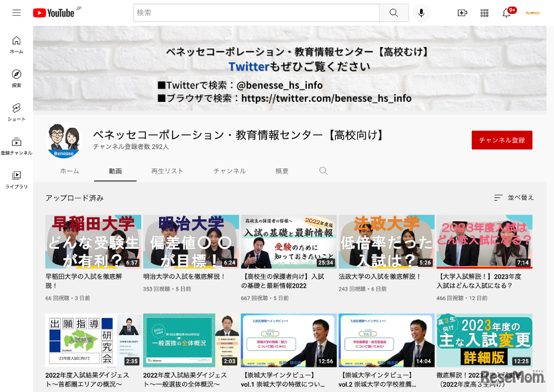The image size is (554, 392).
Task: Open 入試の基礎と最新情報 thumbnail
Action: tap(289, 242)
